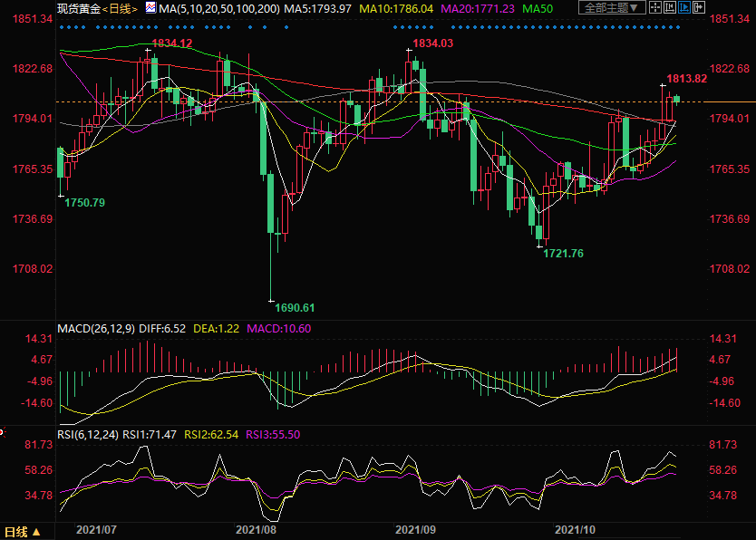Click the MACD(26,12,9) indicator label
Screen dimensions: 756x540
tap(95, 328)
